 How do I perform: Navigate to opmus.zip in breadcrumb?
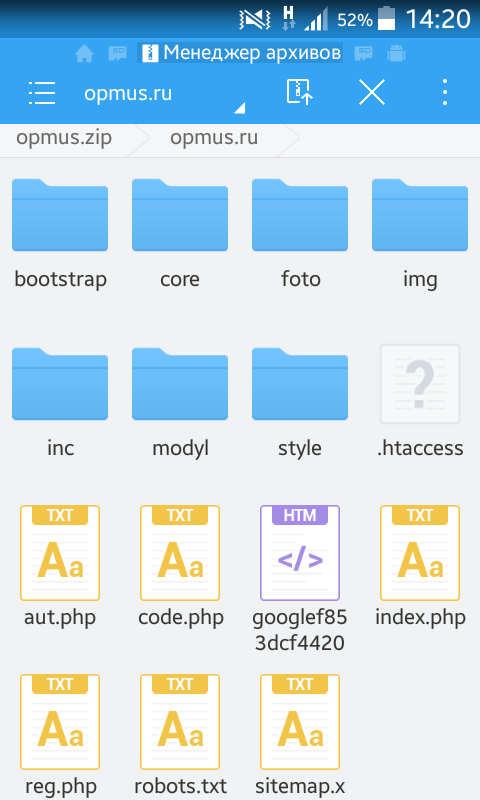[x=64, y=138]
